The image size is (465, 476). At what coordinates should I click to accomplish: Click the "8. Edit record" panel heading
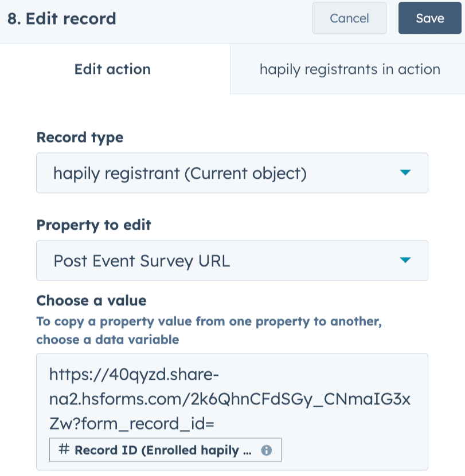click(x=62, y=18)
